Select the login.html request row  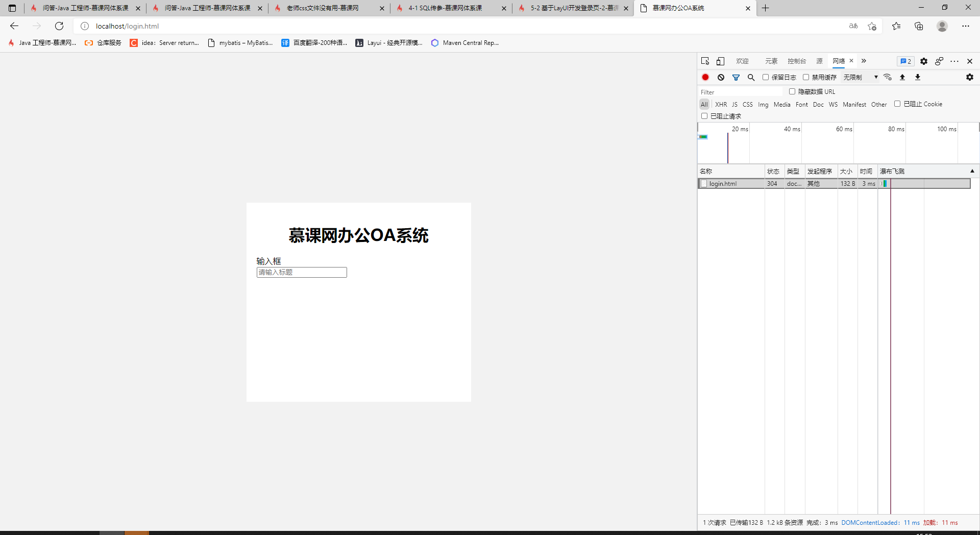[x=834, y=184]
